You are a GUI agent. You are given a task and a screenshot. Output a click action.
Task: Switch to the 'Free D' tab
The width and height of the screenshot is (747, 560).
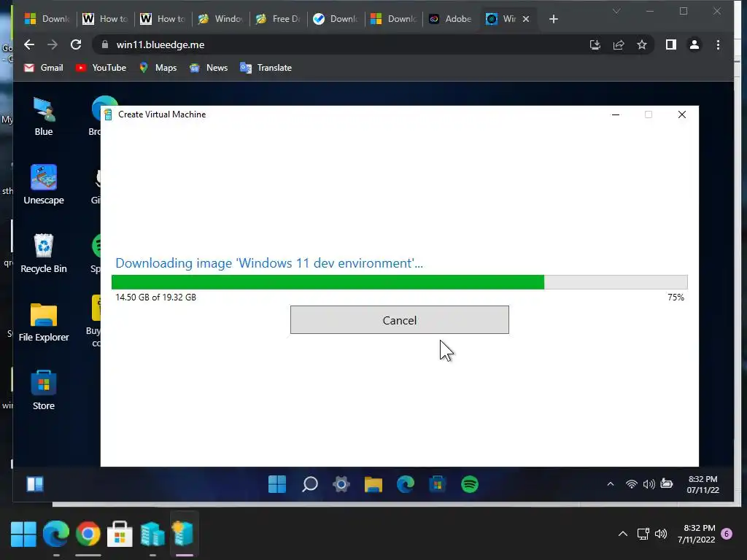point(278,18)
